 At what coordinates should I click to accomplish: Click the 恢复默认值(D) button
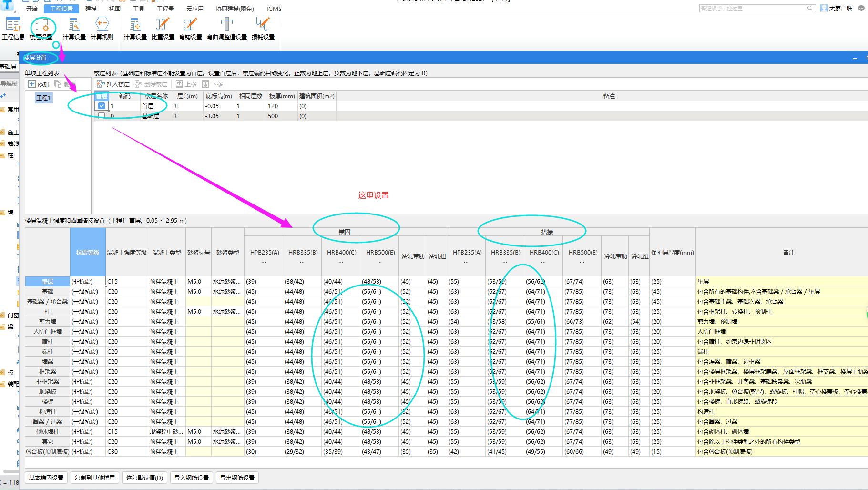pos(144,478)
